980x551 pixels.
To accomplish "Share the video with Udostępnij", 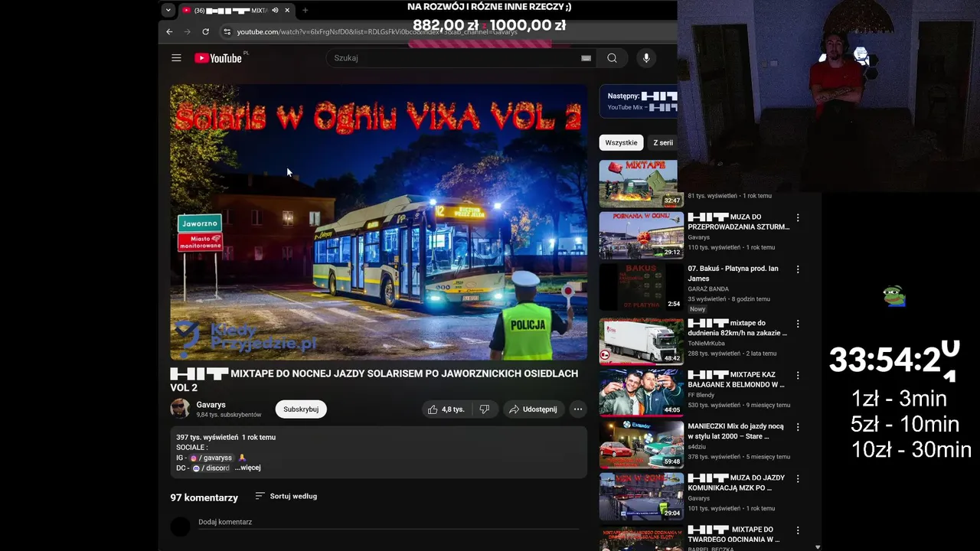I will coord(533,409).
